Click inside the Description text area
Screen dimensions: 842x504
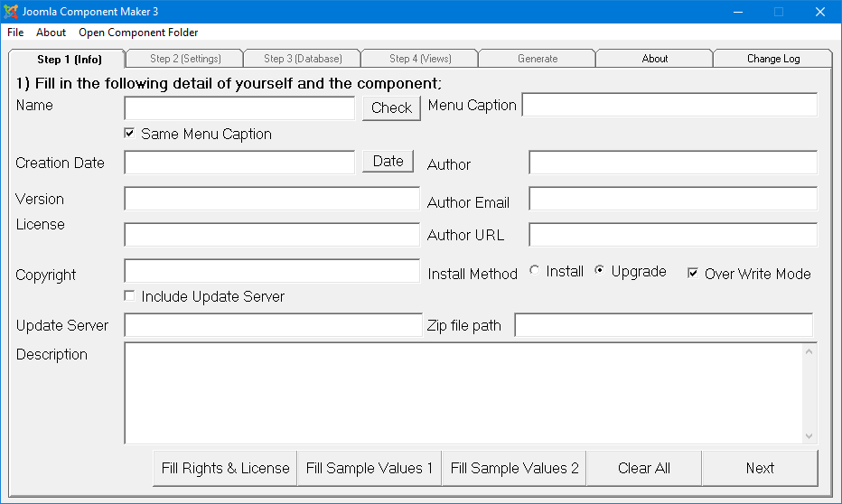(x=463, y=394)
